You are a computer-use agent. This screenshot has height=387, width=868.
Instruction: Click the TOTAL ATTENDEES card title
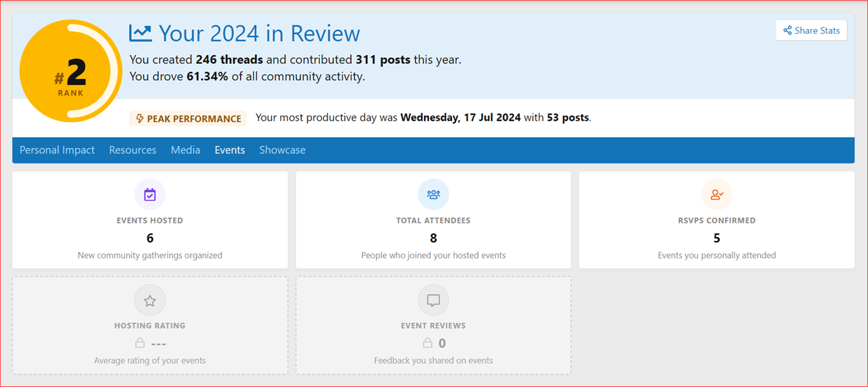[434, 221]
